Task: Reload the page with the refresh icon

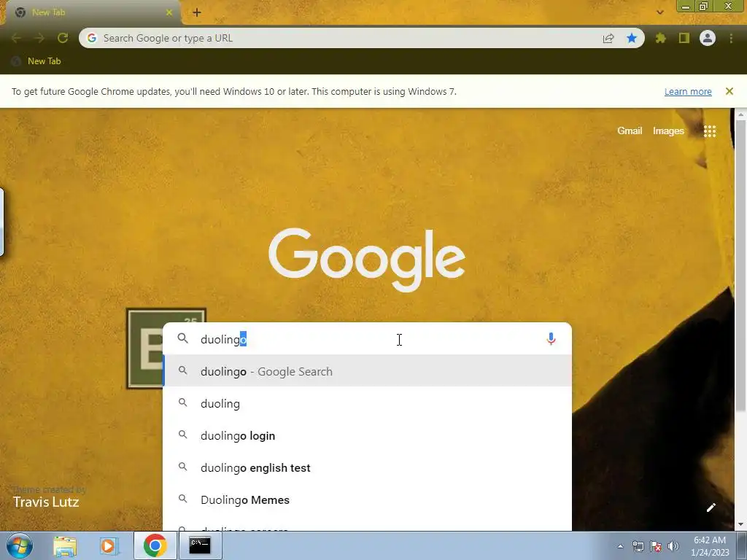Action: pyautogui.click(x=63, y=38)
